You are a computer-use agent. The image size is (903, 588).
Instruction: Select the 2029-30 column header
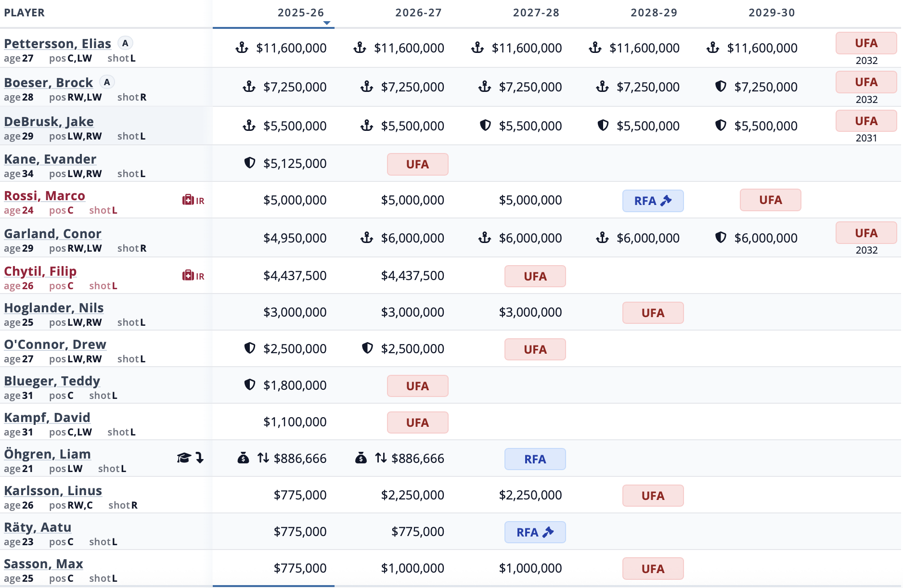click(x=771, y=13)
